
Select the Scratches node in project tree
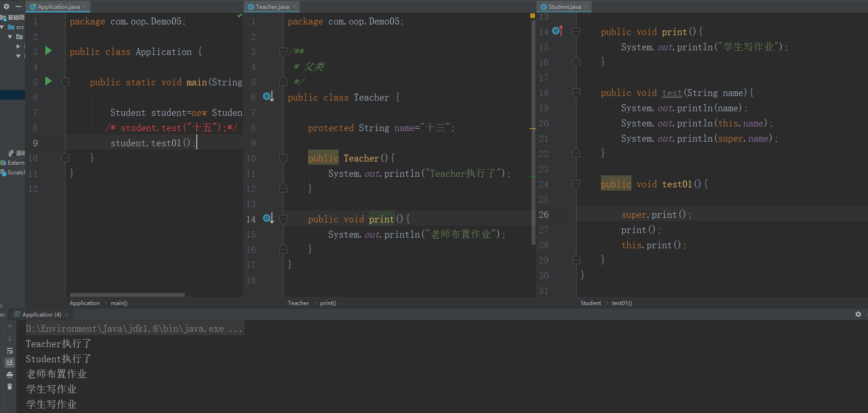click(x=12, y=173)
